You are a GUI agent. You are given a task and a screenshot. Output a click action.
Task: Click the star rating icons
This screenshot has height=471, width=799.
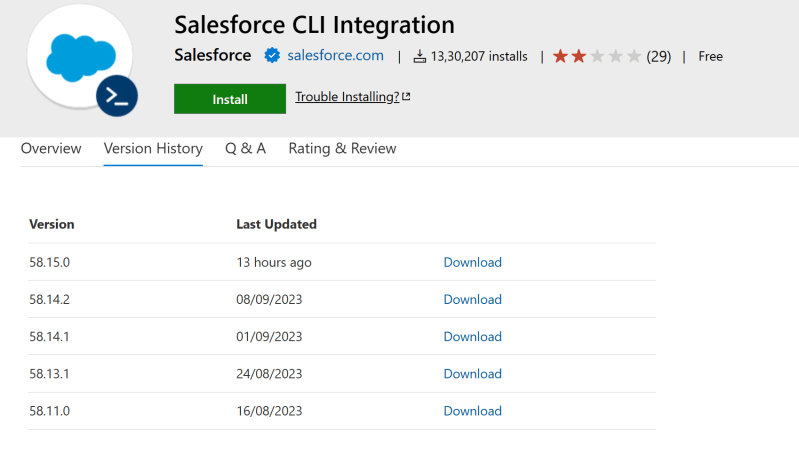(x=597, y=56)
